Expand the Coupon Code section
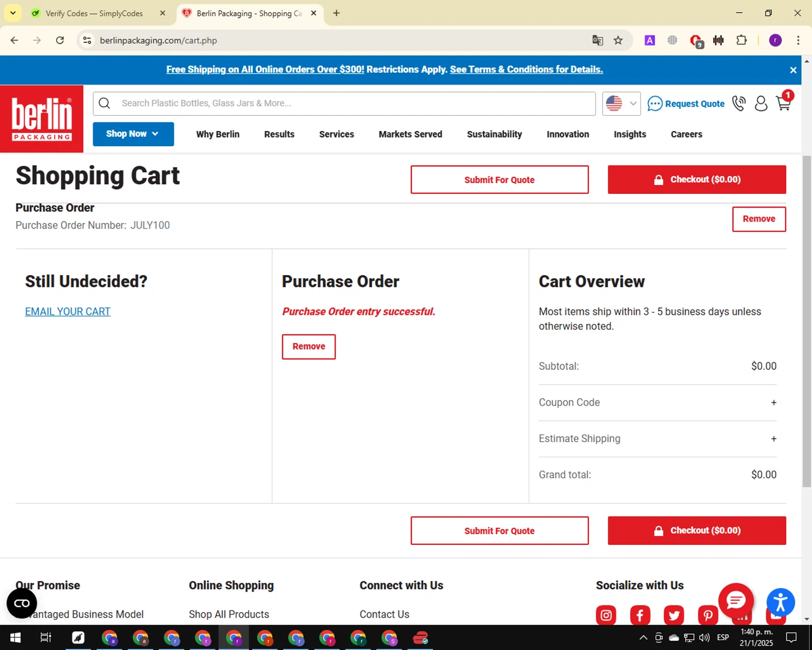This screenshot has width=812, height=650. [x=658, y=402]
